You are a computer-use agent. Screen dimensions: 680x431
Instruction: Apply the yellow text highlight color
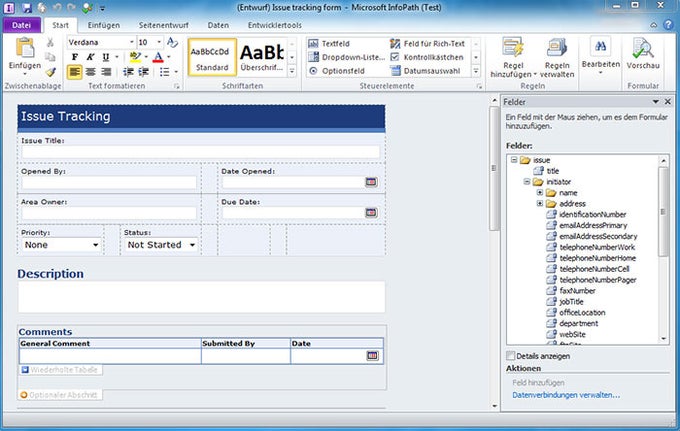point(135,57)
